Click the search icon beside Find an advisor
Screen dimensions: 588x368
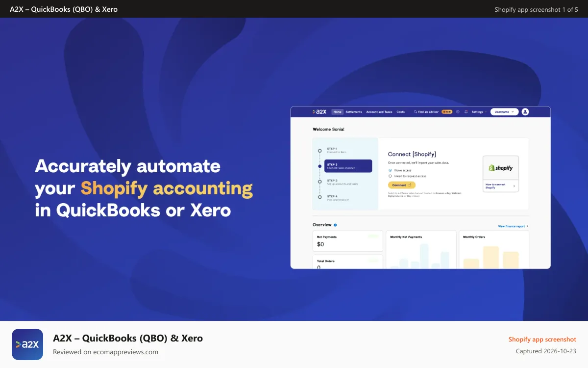pyautogui.click(x=416, y=112)
